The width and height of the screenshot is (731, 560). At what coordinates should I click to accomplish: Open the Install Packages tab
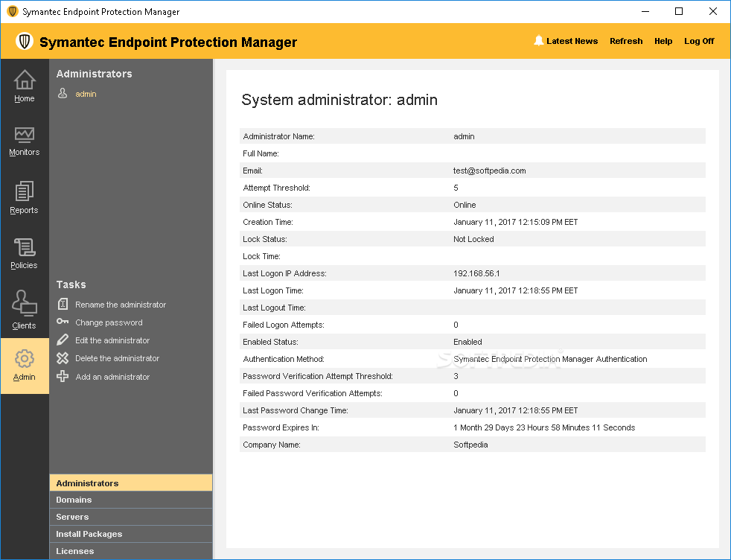pos(89,534)
